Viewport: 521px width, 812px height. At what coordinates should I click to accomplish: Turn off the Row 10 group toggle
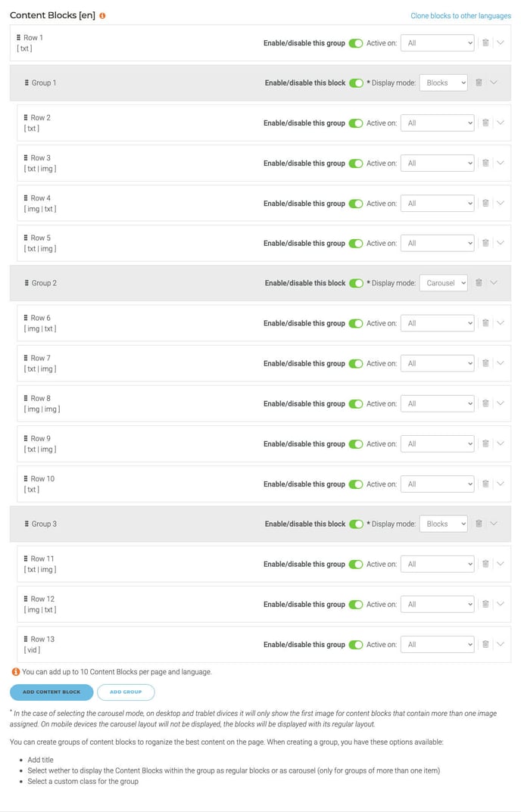[356, 484]
